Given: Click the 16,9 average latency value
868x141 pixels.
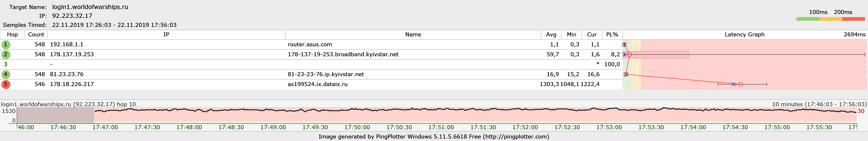Looking at the screenshot, I should (x=553, y=74).
